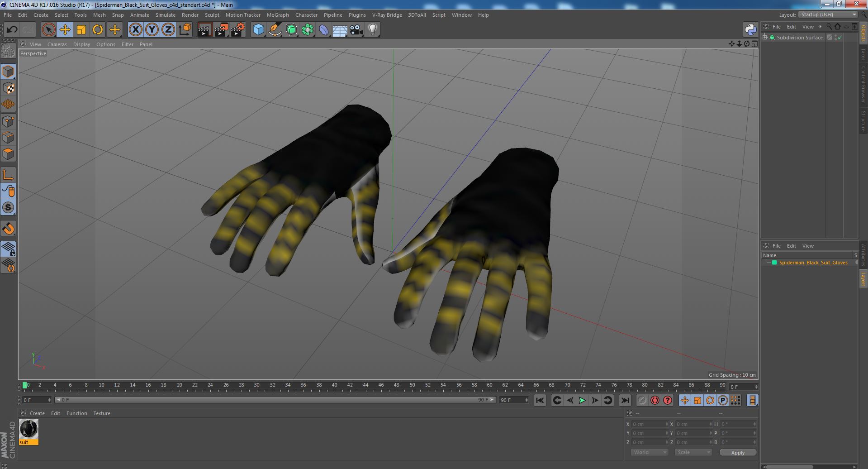
Task: Click the layer's green color swatch
Action: (x=774, y=263)
